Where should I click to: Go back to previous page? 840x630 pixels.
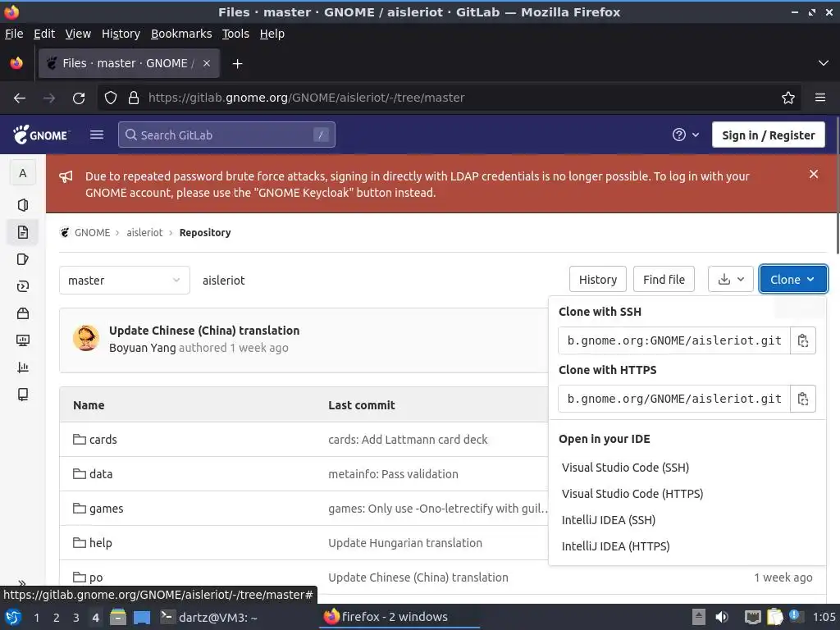point(20,98)
